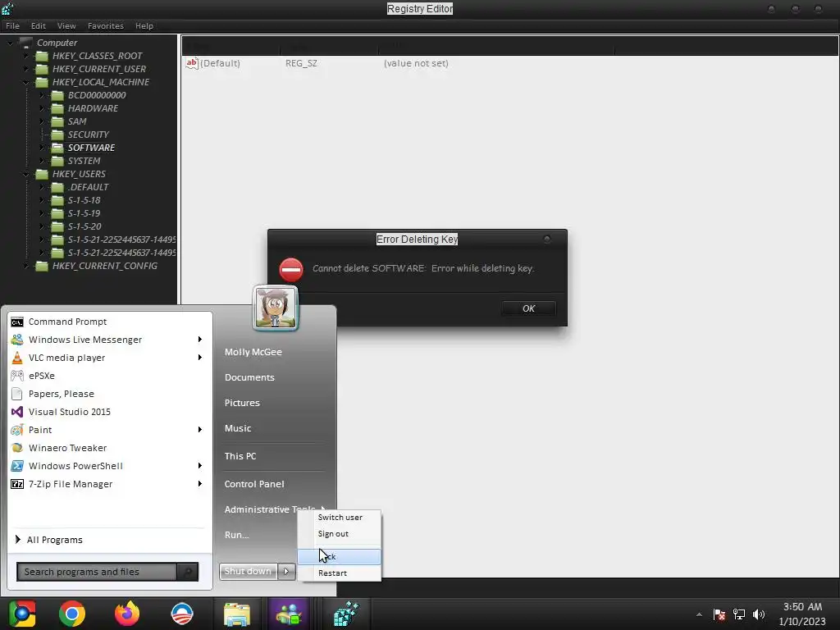Image resolution: width=840 pixels, height=630 pixels.
Task: Open Papers, Please document icon
Action: pos(17,394)
